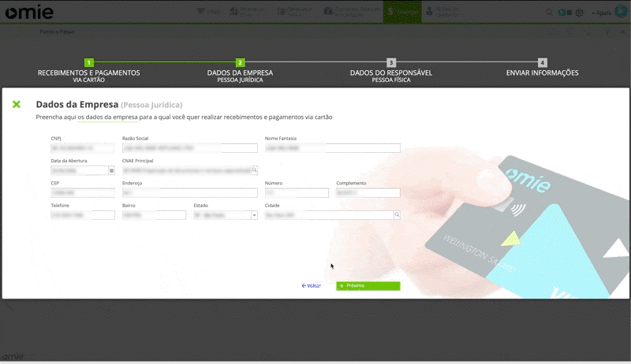
Task: Click the Cidade search magnifier icon
Action: pos(397,214)
